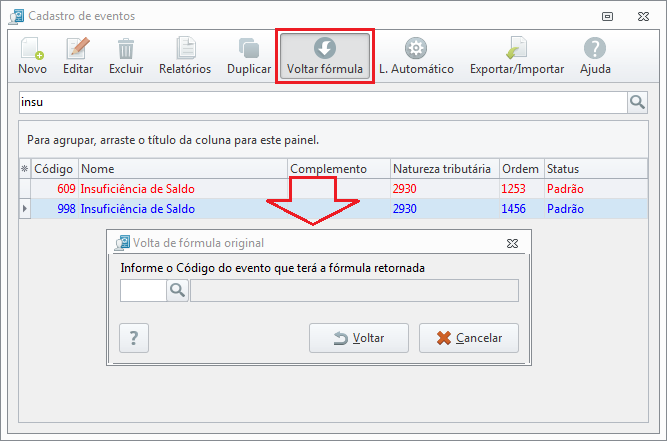Open Editar from the toolbar
This screenshot has height=441, width=667.
tap(78, 56)
